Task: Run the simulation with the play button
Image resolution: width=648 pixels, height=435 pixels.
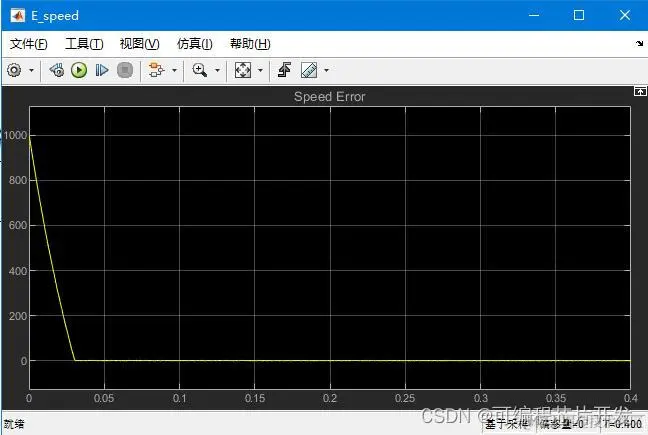Action: [79, 70]
